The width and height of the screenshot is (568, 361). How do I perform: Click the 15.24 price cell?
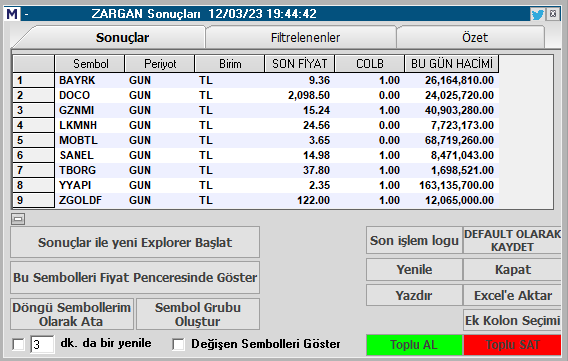coord(300,110)
